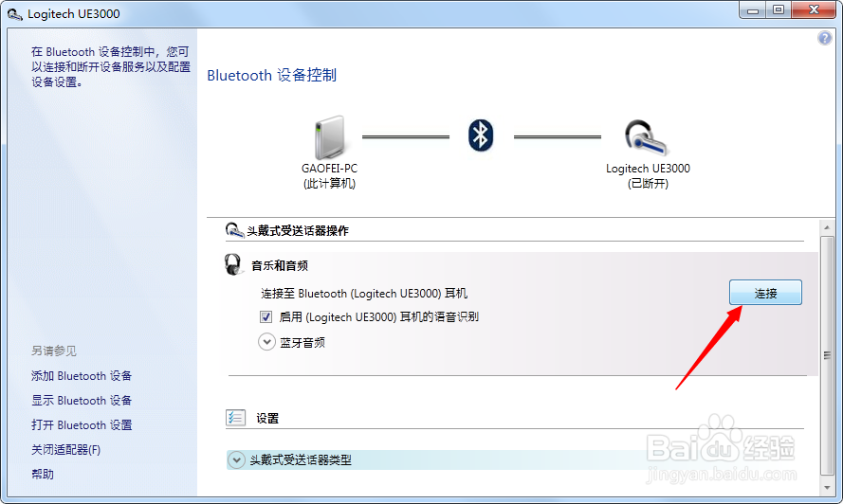Click the central Bluetooth logo icon
The image size is (843, 504).
[481, 135]
